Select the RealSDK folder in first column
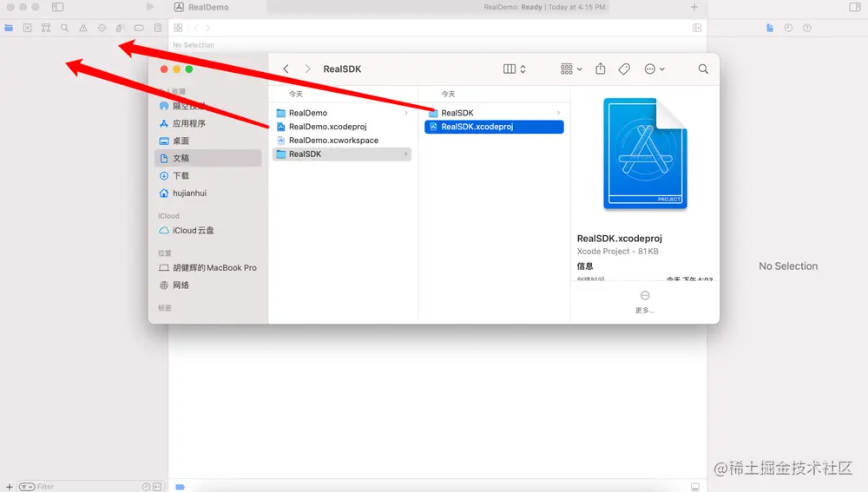Screen dimensions: 868x492 (342, 154)
